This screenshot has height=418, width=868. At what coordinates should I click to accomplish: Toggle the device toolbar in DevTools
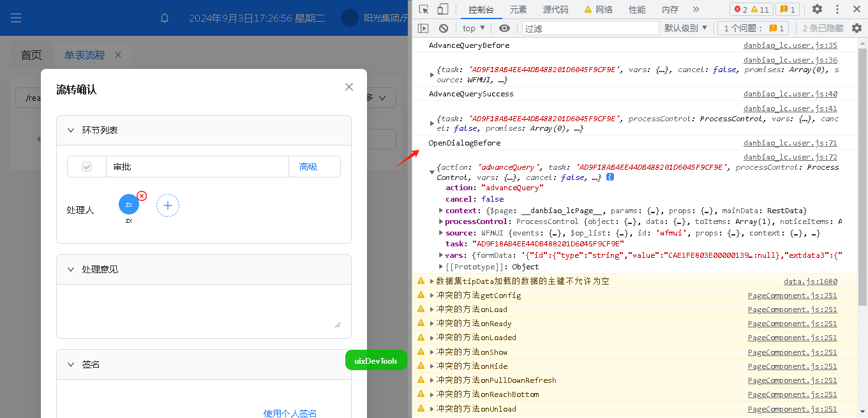(442, 9)
